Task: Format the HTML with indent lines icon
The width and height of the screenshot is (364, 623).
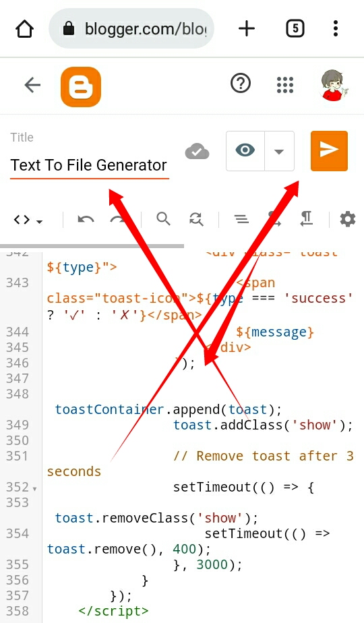Action: (x=241, y=219)
